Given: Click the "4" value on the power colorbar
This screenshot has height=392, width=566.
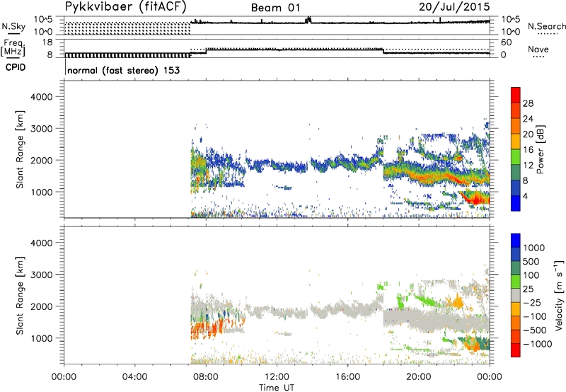Looking at the screenshot, I should coord(525,196).
